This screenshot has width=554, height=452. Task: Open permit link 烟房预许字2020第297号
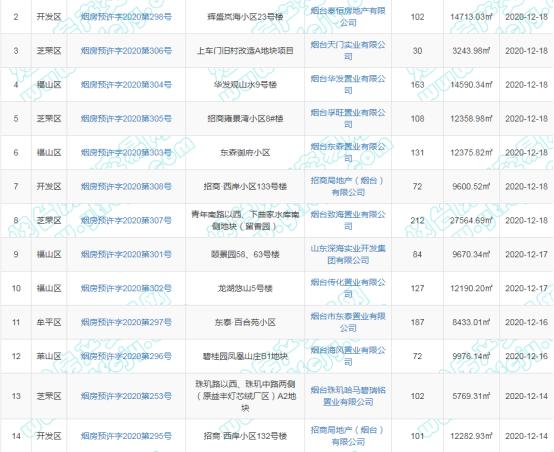click(126, 322)
